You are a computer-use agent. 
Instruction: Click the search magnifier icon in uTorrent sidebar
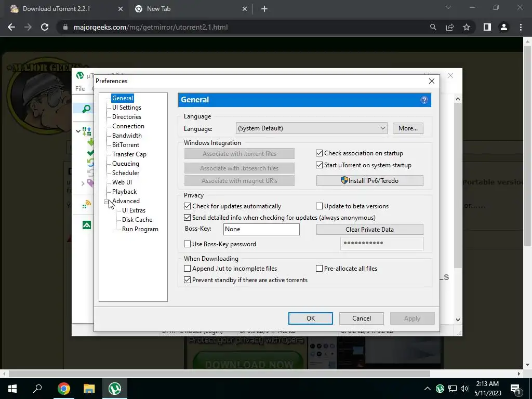click(87, 109)
